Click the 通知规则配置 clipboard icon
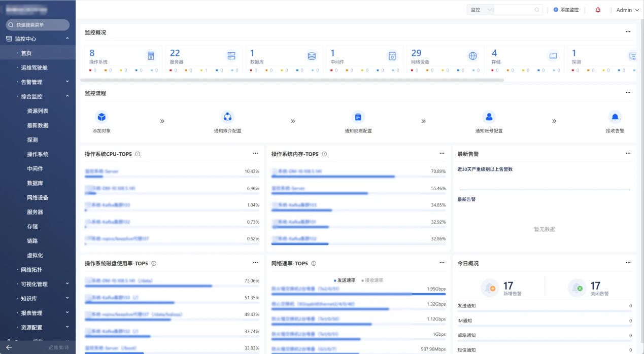This screenshot has height=354, width=644. coord(358,117)
